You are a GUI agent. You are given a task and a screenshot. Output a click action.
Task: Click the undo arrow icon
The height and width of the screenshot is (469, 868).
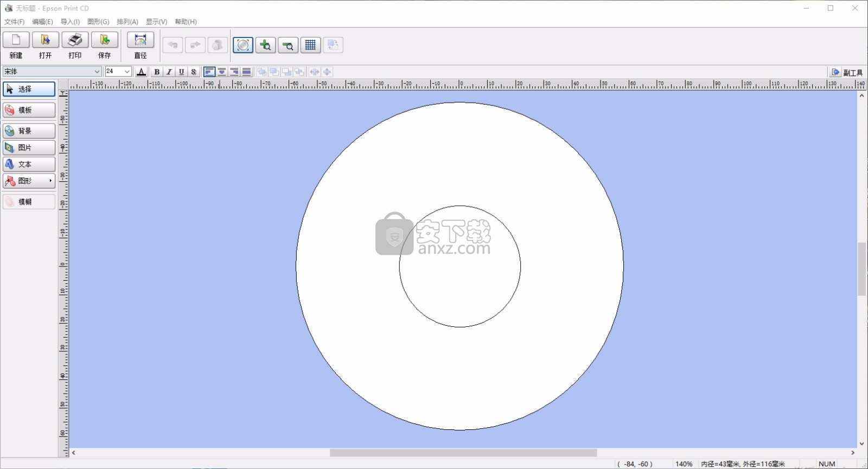[x=173, y=45]
